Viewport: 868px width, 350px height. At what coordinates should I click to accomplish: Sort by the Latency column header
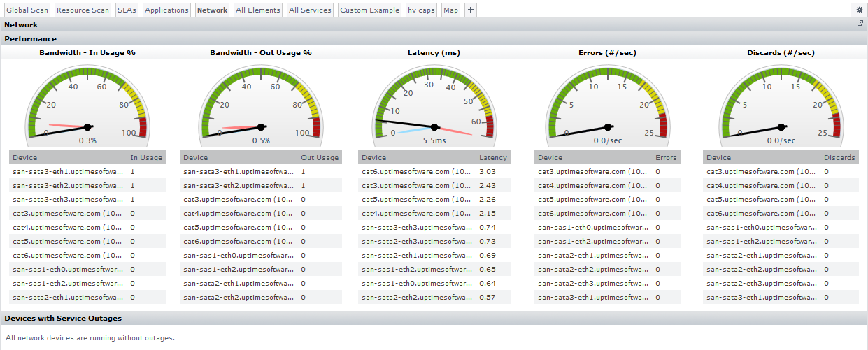[x=492, y=158]
